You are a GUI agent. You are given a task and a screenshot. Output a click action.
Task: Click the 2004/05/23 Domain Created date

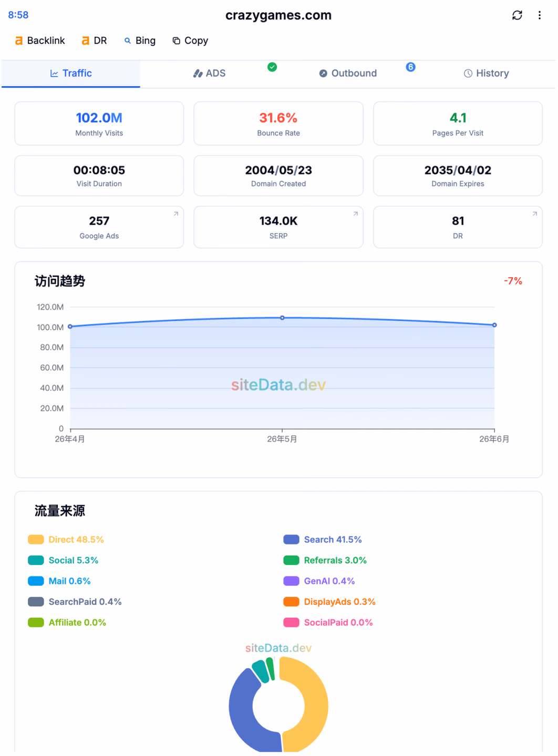pos(278,170)
